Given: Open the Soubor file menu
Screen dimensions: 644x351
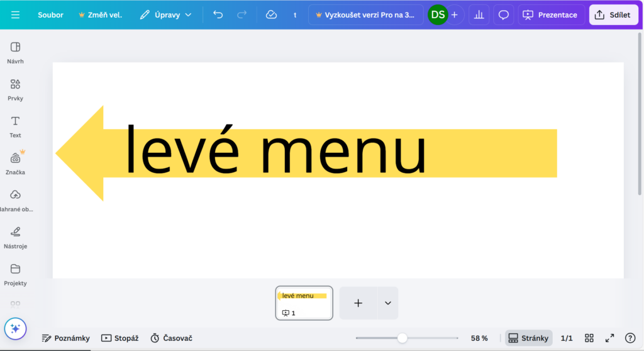Looking at the screenshot, I should coord(50,14).
